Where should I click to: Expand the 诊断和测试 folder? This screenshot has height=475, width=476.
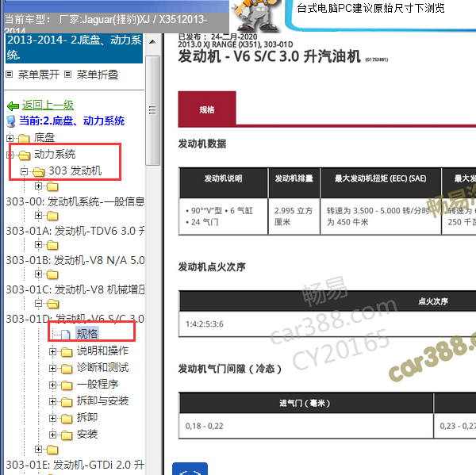click(x=53, y=368)
